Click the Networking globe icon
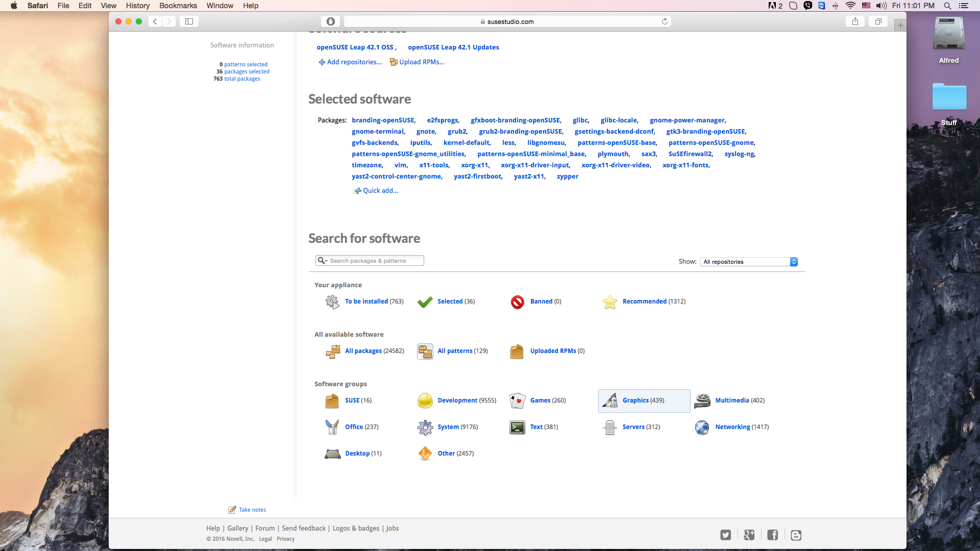Screen dimensions: 980x551 [702, 428]
